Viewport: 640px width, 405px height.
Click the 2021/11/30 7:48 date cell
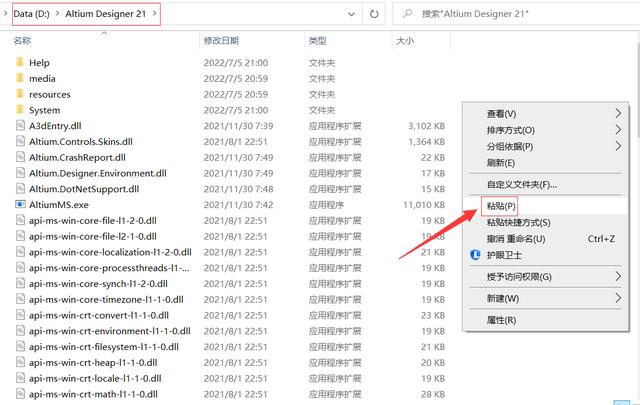click(x=238, y=189)
